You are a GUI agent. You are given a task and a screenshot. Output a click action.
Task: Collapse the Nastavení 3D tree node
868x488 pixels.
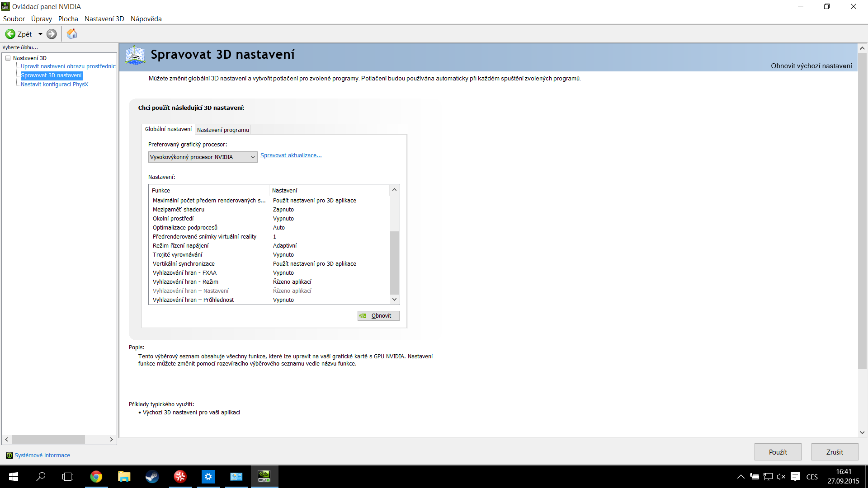[8, 58]
